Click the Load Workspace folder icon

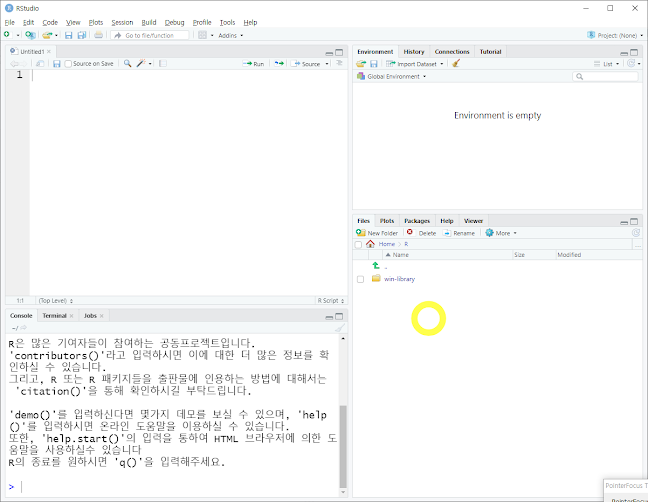tap(361, 64)
